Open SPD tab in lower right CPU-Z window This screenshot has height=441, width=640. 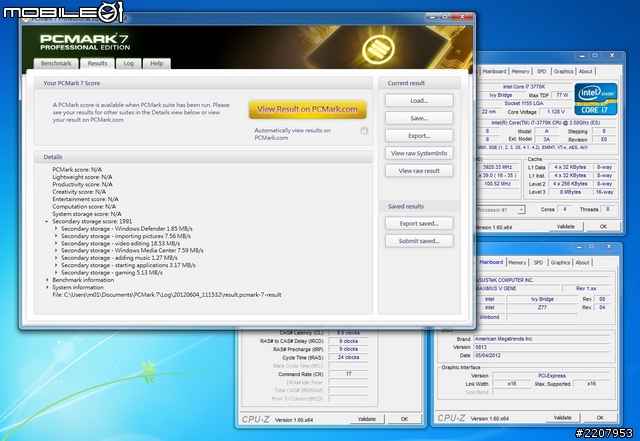click(x=538, y=263)
